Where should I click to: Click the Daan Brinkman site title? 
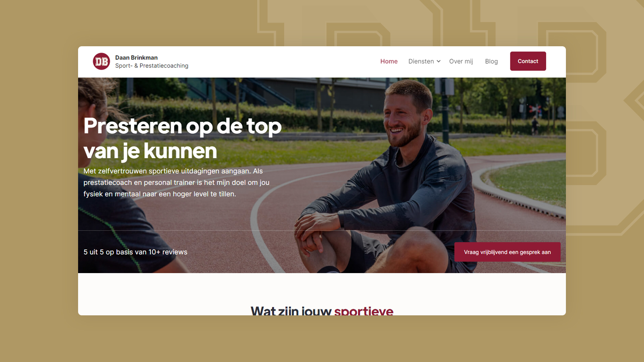(x=136, y=58)
